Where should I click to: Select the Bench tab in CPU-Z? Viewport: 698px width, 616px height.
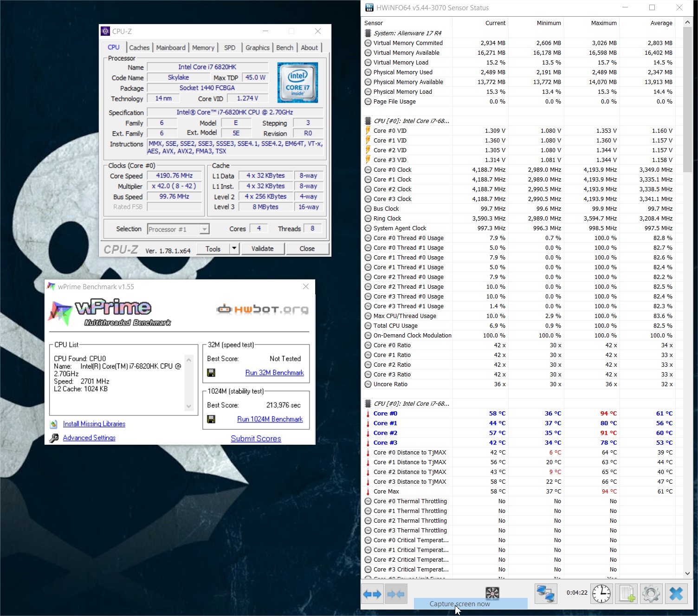click(285, 47)
